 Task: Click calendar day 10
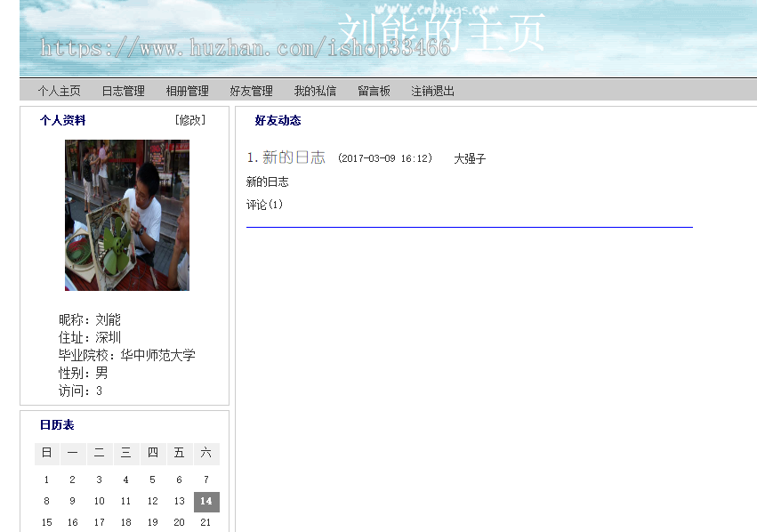pos(100,501)
